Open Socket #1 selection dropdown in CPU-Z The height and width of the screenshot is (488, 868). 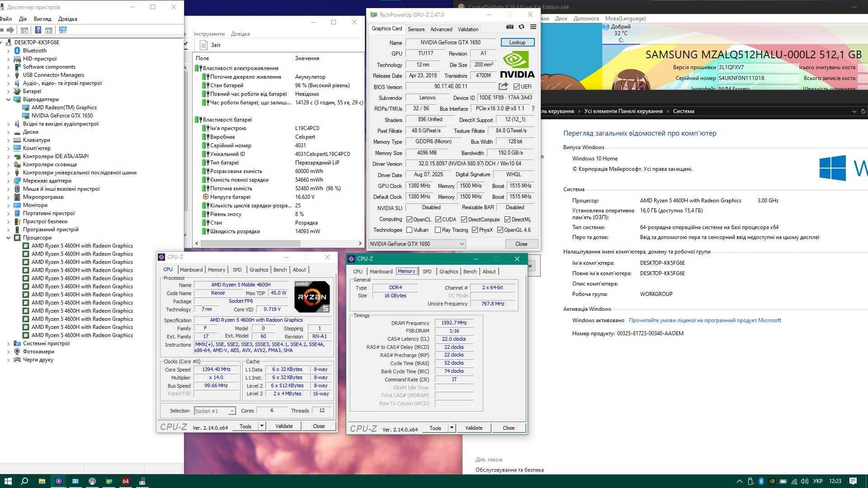[x=215, y=411]
